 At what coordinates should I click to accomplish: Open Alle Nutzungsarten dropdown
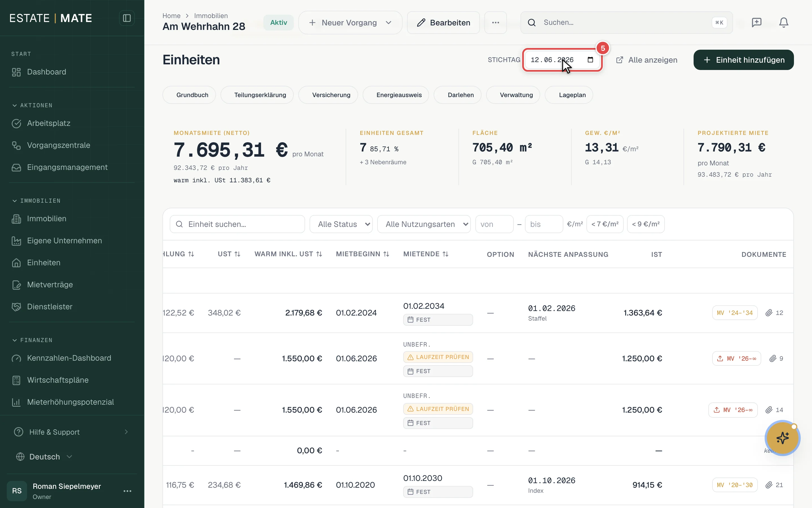coord(424,224)
